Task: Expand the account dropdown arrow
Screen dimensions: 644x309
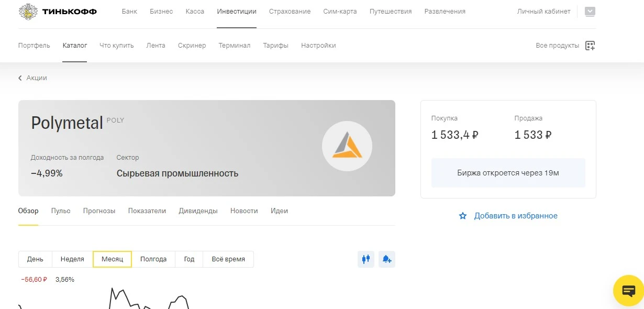Action: [590, 12]
